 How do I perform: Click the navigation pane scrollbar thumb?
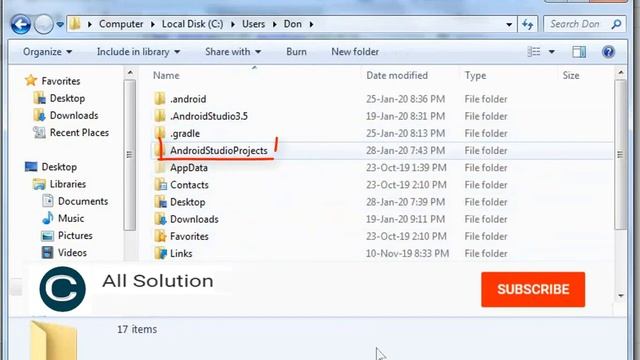point(130,155)
